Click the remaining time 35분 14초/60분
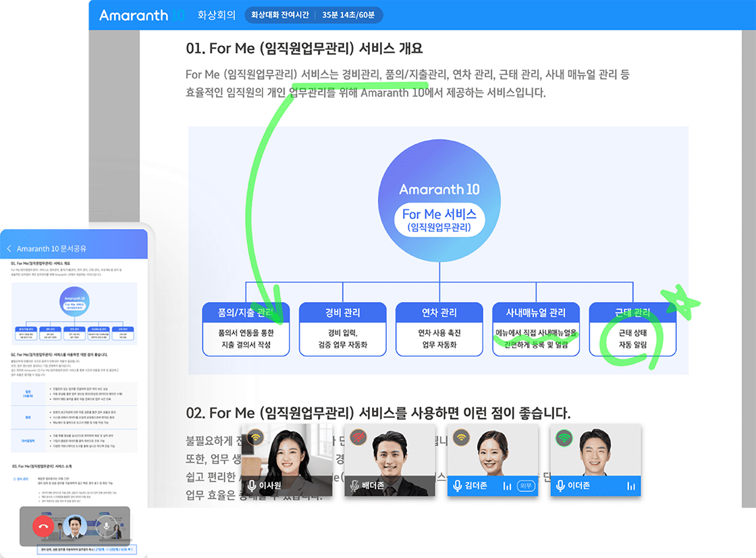 pos(348,15)
